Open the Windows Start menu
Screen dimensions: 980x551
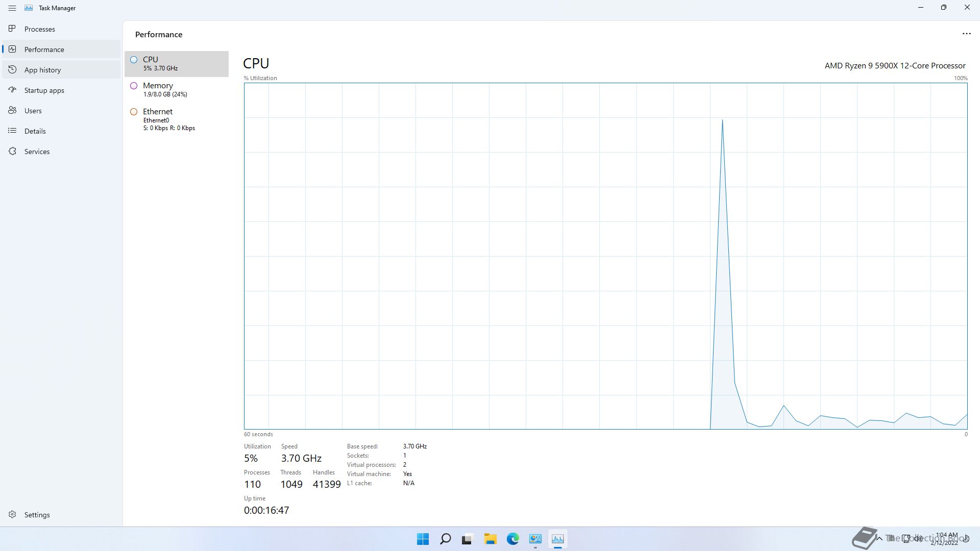coord(423,539)
